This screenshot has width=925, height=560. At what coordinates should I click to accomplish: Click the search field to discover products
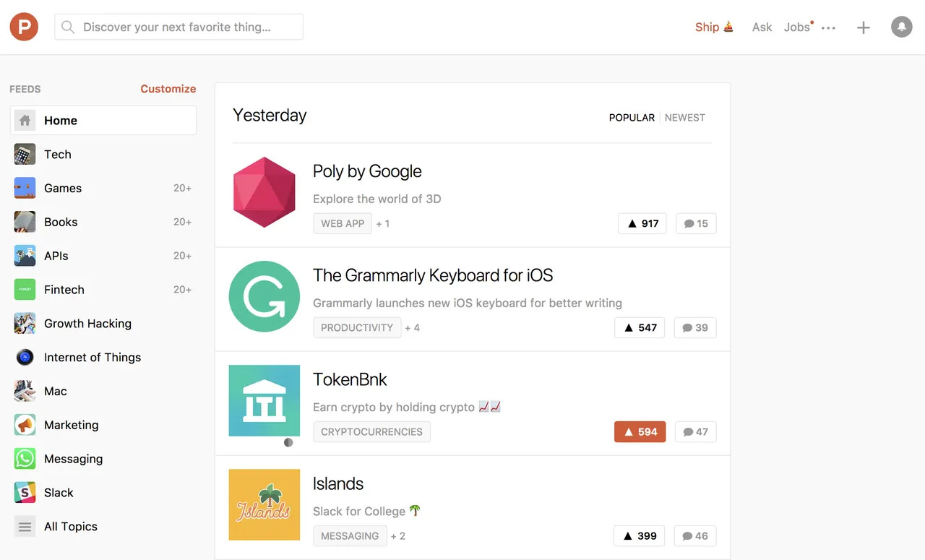coord(178,27)
